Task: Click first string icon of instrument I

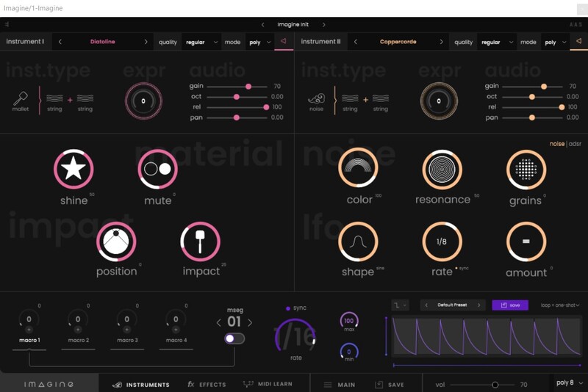Action: tap(54, 98)
